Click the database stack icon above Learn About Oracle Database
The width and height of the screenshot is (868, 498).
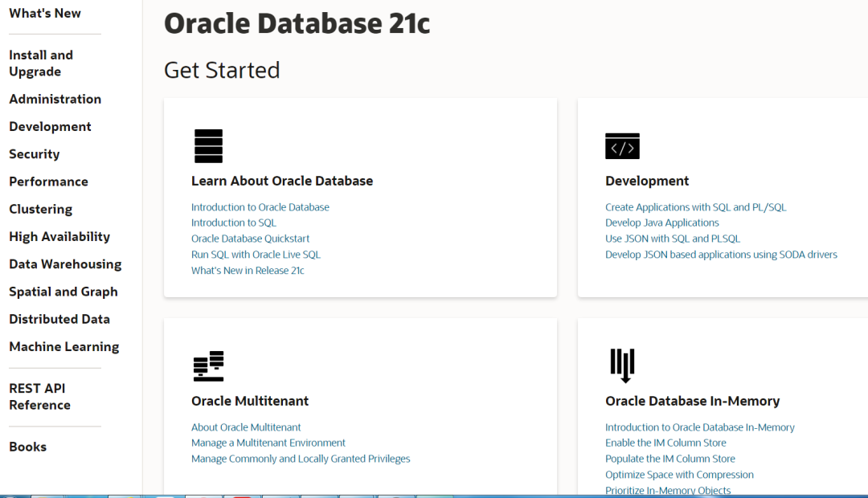pos(208,146)
